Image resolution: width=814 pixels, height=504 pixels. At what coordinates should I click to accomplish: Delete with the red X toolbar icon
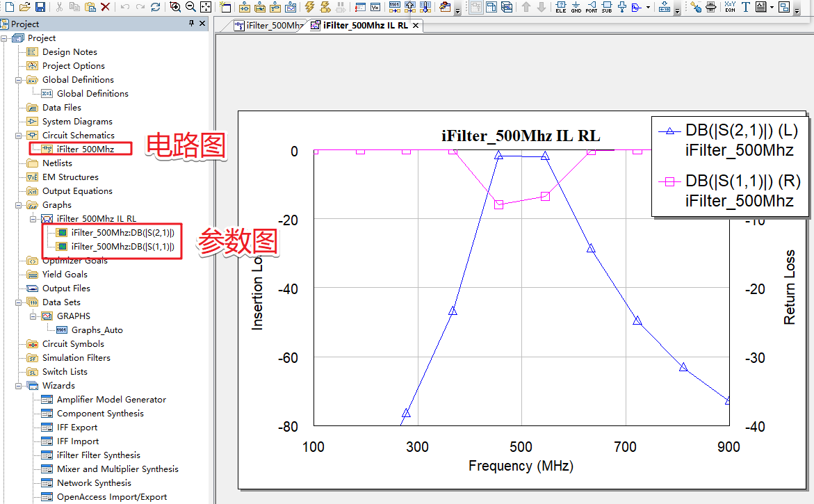[x=106, y=7]
